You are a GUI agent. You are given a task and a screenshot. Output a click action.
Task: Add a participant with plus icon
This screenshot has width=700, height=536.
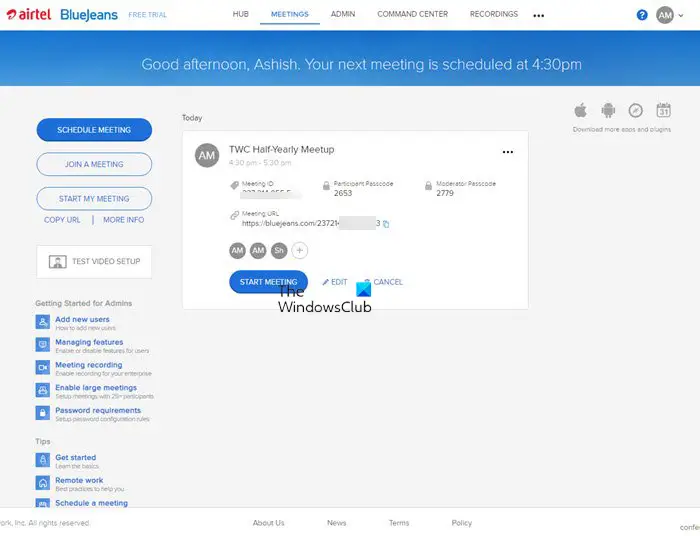300,250
